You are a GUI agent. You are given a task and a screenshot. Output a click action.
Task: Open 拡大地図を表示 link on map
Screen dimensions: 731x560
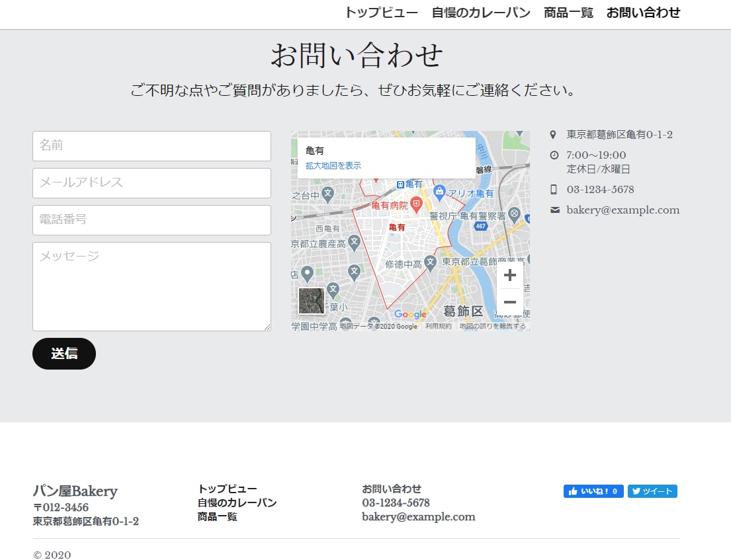pos(333,165)
